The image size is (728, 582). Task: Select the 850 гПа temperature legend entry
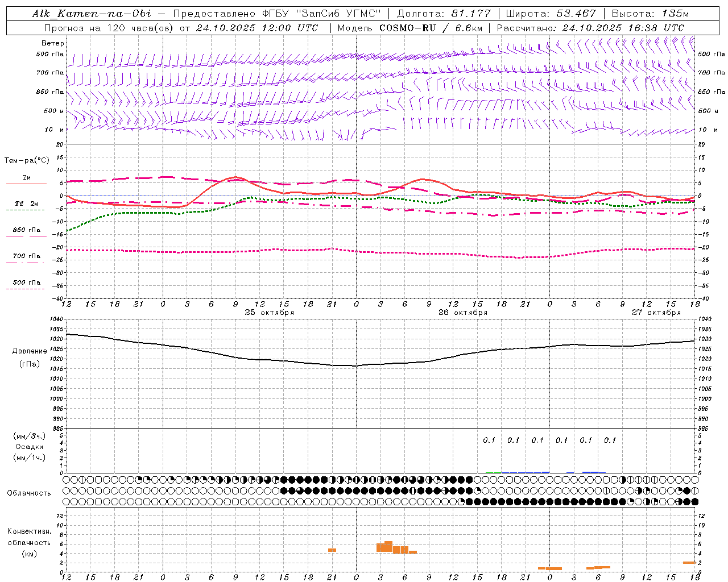27,230
